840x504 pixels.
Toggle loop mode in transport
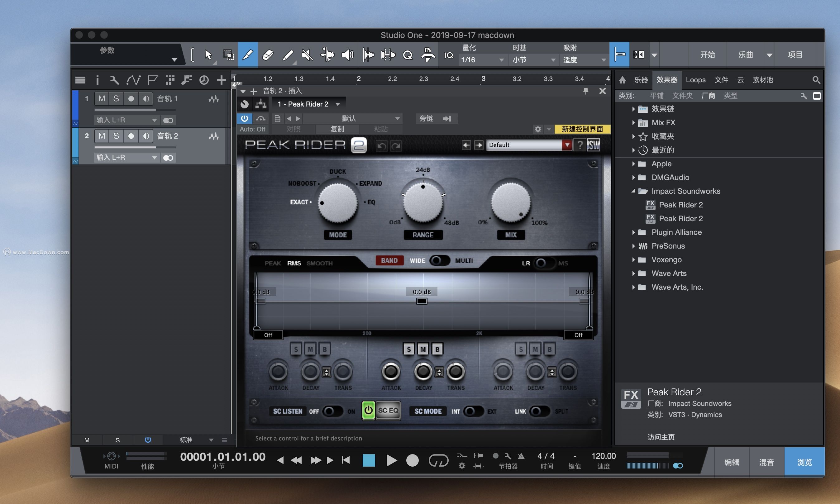coord(438,460)
